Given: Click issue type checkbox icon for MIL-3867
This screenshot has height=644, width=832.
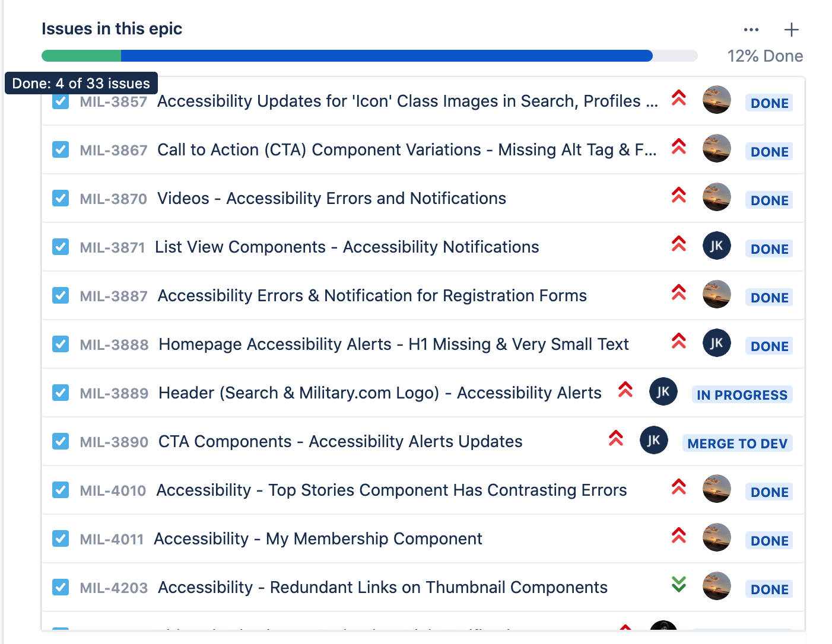Looking at the screenshot, I should [x=61, y=149].
